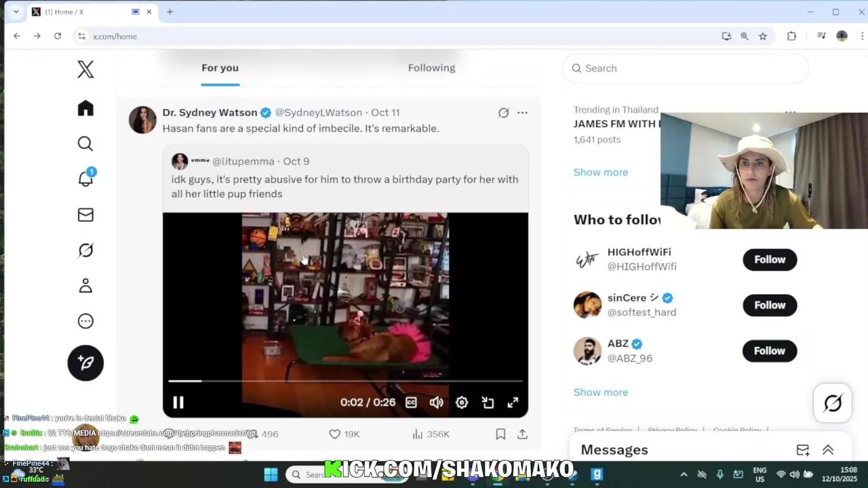868x488 pixels.
Task: Go back in browser
Action: [17, 36]
